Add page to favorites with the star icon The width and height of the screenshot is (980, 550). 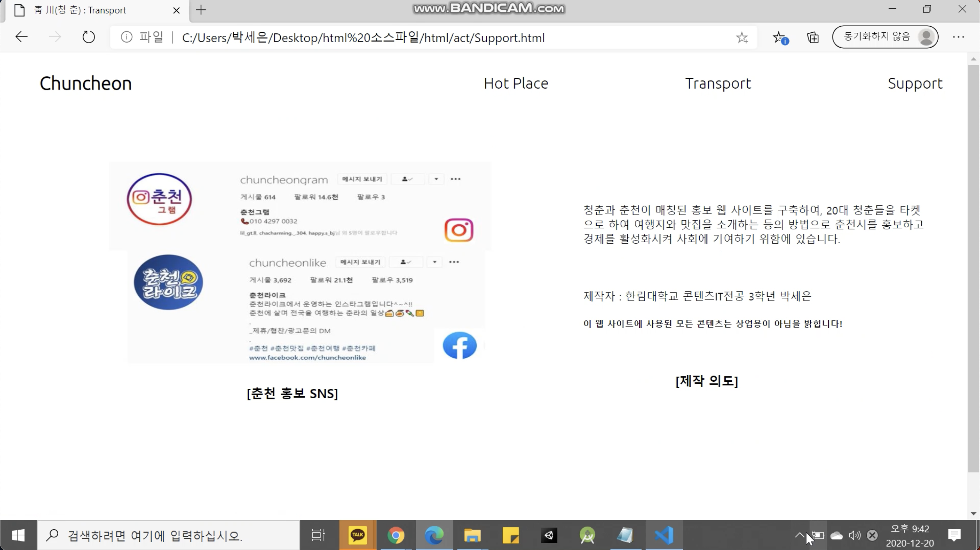(x=742, y=37)
